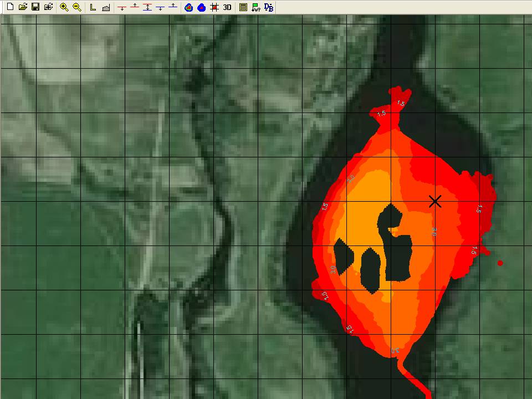Click the New document icon

9,7
